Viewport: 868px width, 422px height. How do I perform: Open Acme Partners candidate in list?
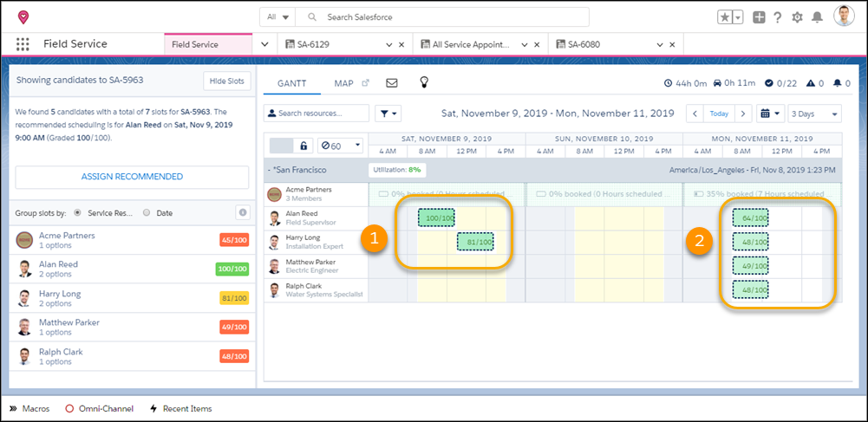[132, 240]
